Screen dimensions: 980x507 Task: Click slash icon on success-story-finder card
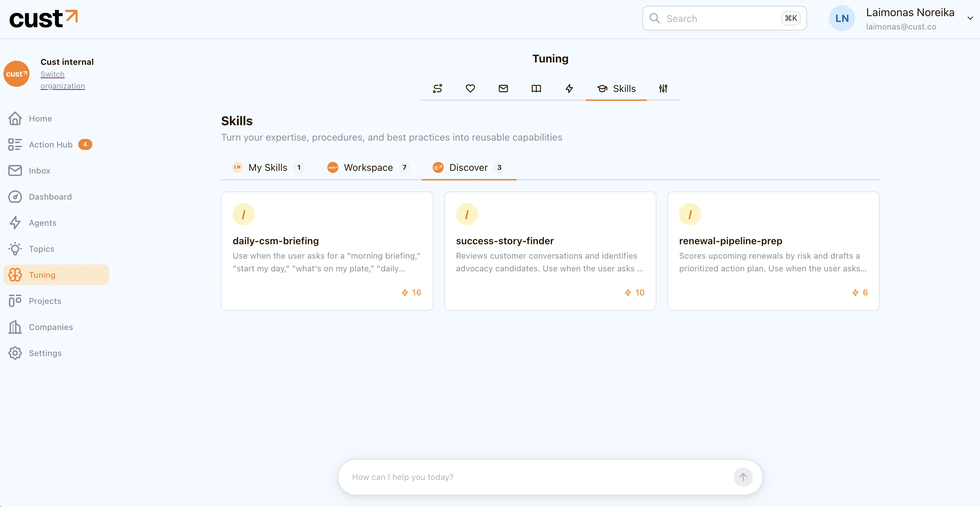coord(467,214)
